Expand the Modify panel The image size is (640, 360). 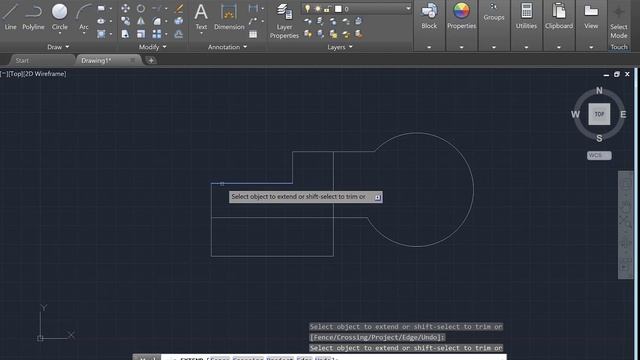point(152,47)
